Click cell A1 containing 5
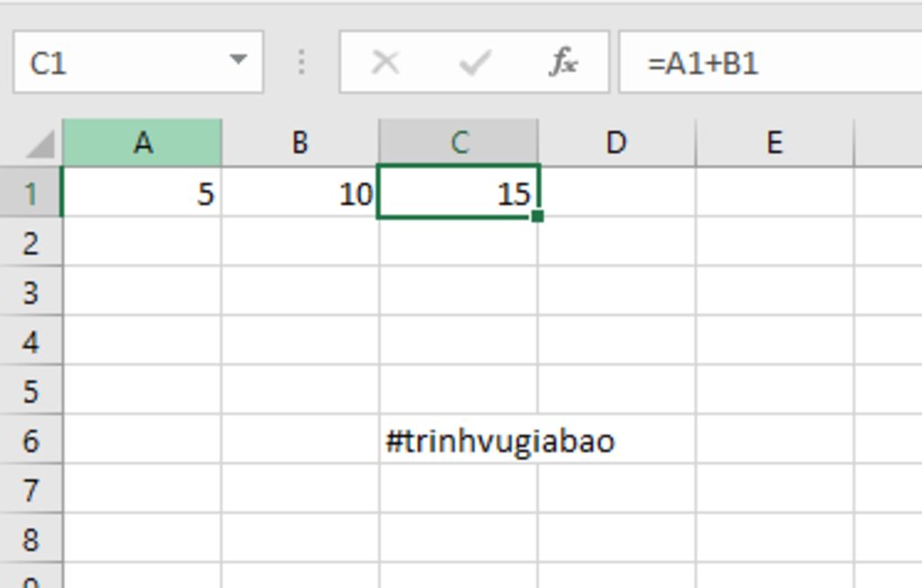Image resolution: width=922 pixels, height=588 pixels. click(142, 194)
